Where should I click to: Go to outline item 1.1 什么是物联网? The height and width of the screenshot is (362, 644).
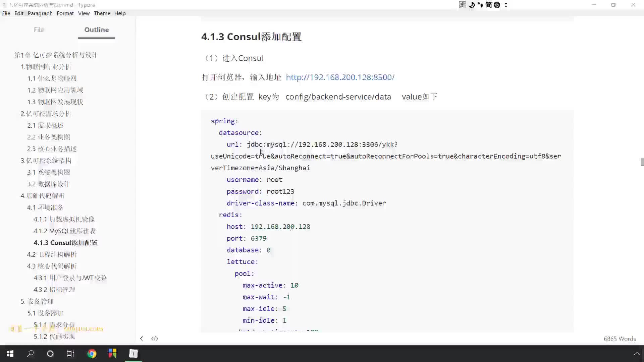[52, 78]
